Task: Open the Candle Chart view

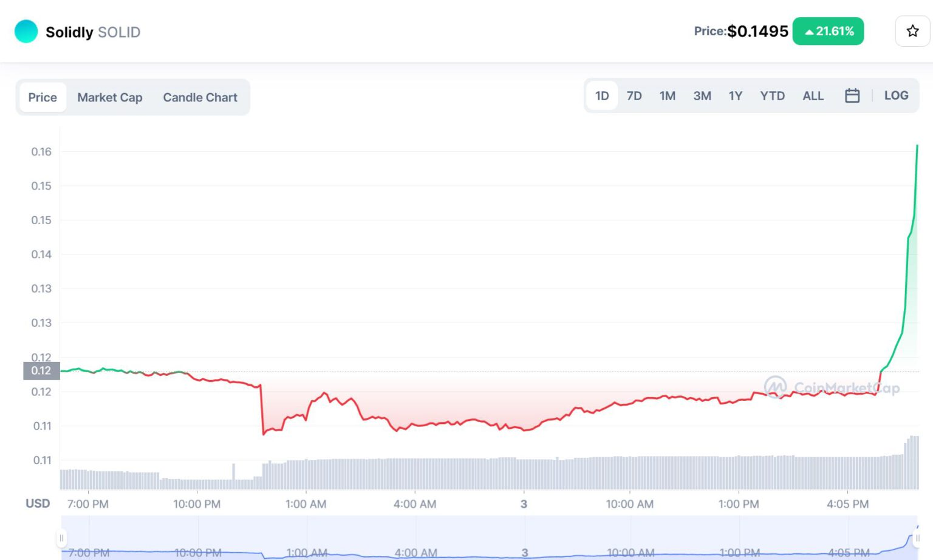Action: (200, 97)
